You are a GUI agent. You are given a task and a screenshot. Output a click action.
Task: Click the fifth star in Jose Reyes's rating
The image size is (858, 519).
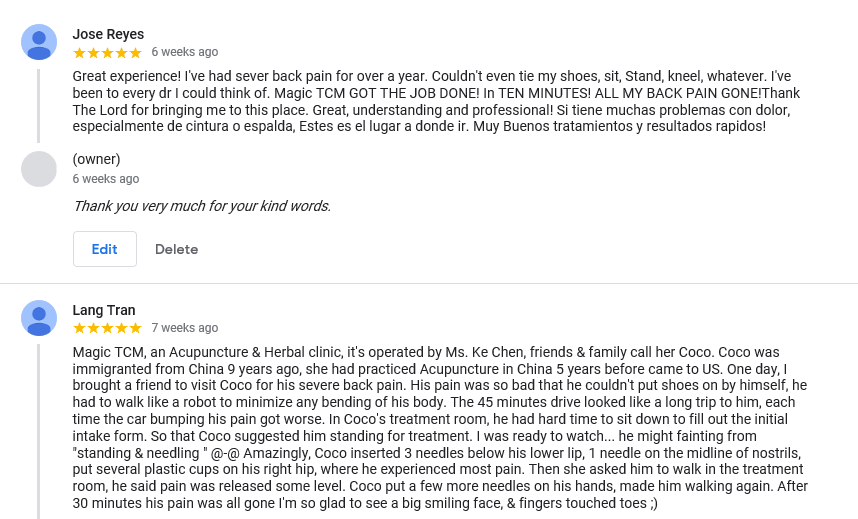coord(135,52)
